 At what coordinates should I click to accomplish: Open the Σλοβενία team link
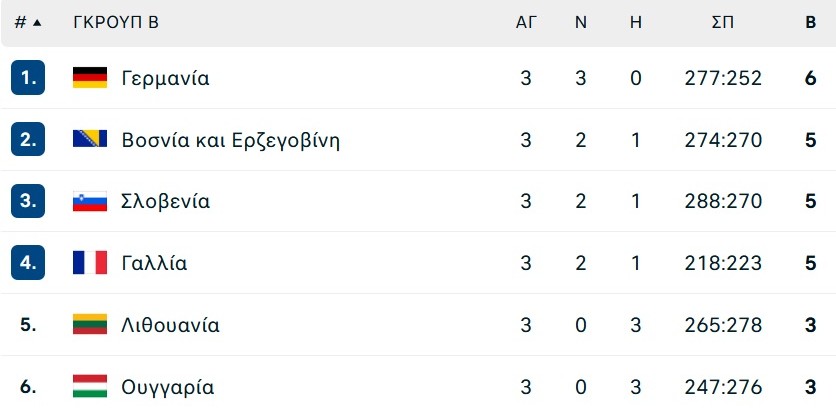click(165, 202)
